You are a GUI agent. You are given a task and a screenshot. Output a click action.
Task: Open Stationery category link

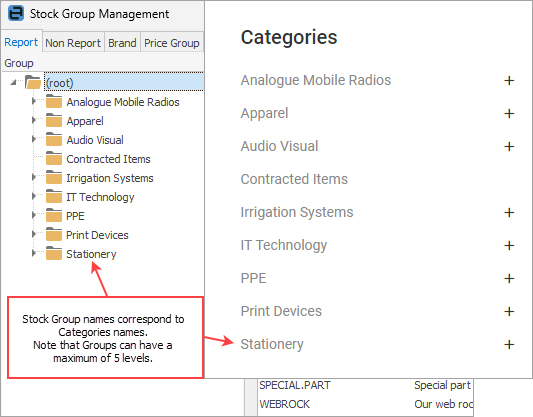tap(272, 344)
